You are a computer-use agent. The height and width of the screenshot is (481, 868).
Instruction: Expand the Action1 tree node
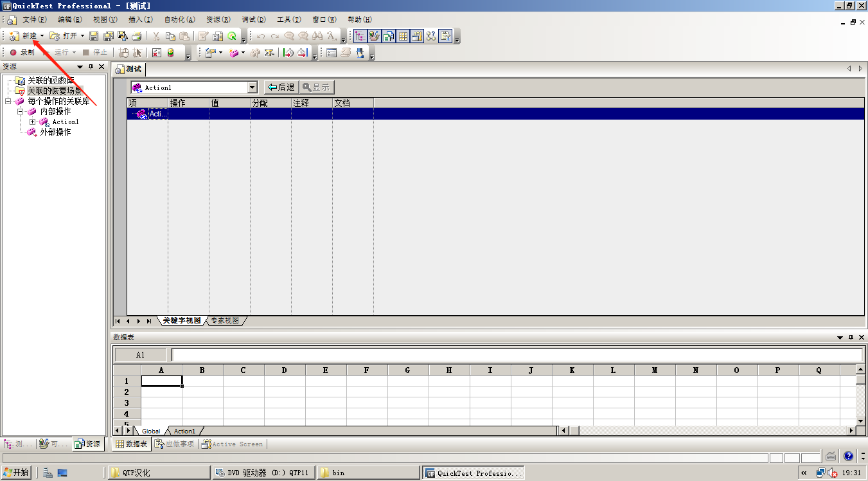(33, 122)
